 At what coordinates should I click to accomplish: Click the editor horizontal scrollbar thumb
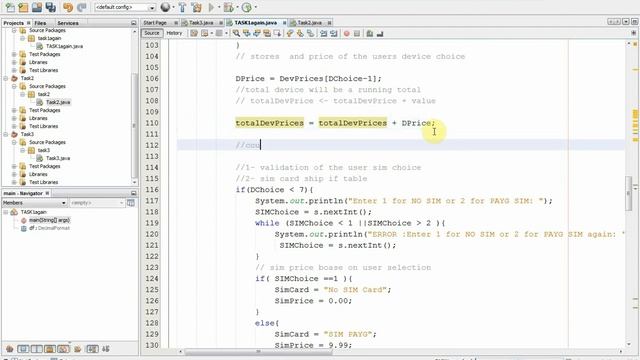[x=259, y=351]
